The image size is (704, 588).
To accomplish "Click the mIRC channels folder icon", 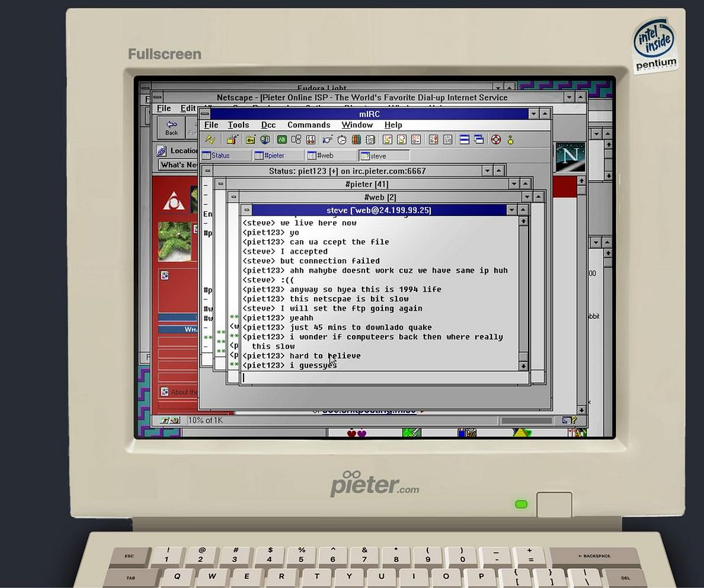I will 250,139.
